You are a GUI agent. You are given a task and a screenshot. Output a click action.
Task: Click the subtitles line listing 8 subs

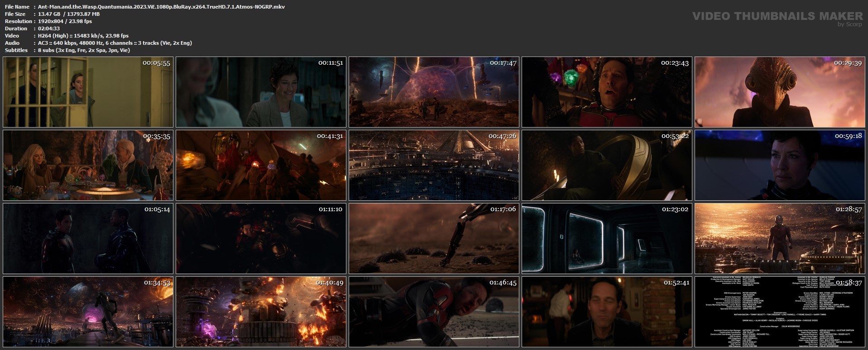click(84, 50)
